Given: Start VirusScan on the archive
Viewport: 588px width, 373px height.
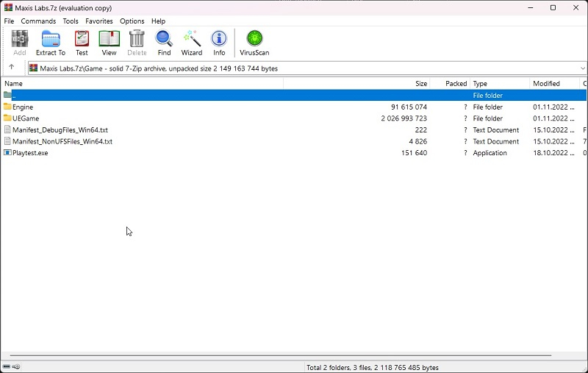Looking at the screenshot, I should (x=254, y=43).
